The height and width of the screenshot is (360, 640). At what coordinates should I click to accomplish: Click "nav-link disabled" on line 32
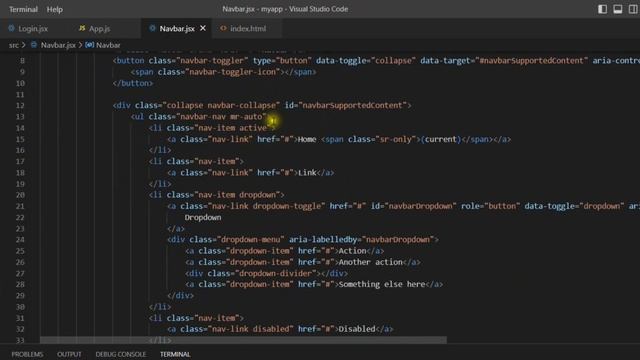(x=250, y=329)
